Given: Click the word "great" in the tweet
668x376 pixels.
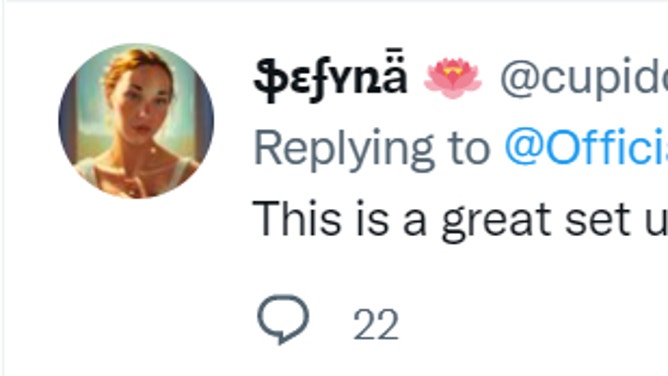Looking at the screenshot, I should click(x=496, y=221).
